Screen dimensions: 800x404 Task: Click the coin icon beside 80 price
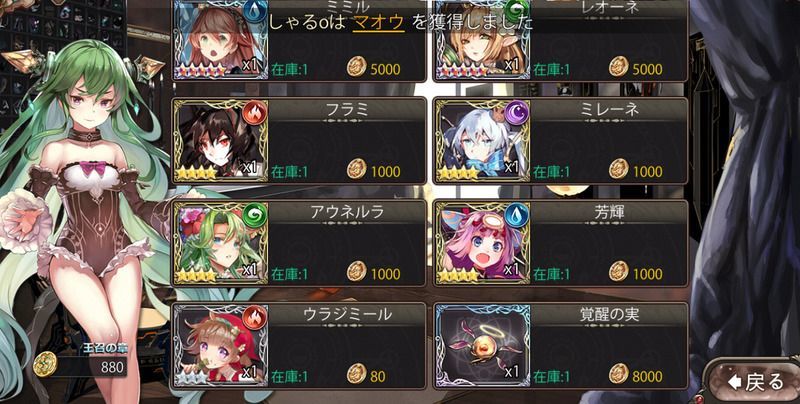pos(357,373)
